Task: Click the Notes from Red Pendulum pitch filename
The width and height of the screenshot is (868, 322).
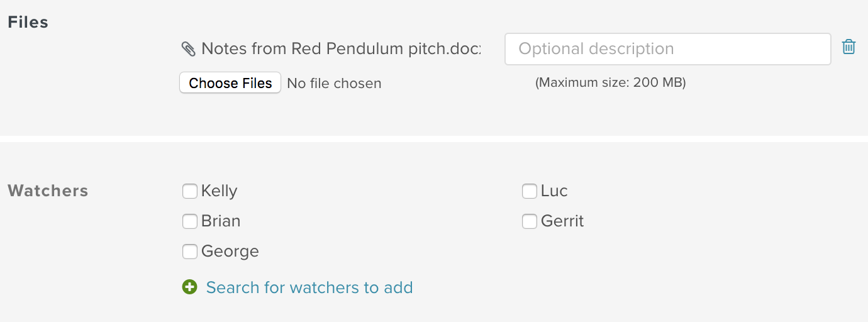Action: point(341,49)
